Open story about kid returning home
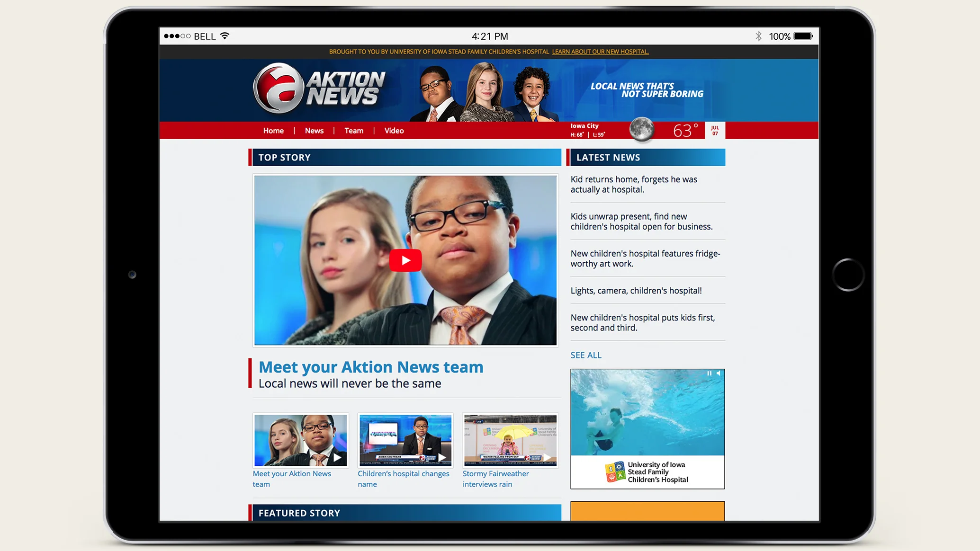The width and height of the screenshot is (980, 551). [x=634, y=185]
